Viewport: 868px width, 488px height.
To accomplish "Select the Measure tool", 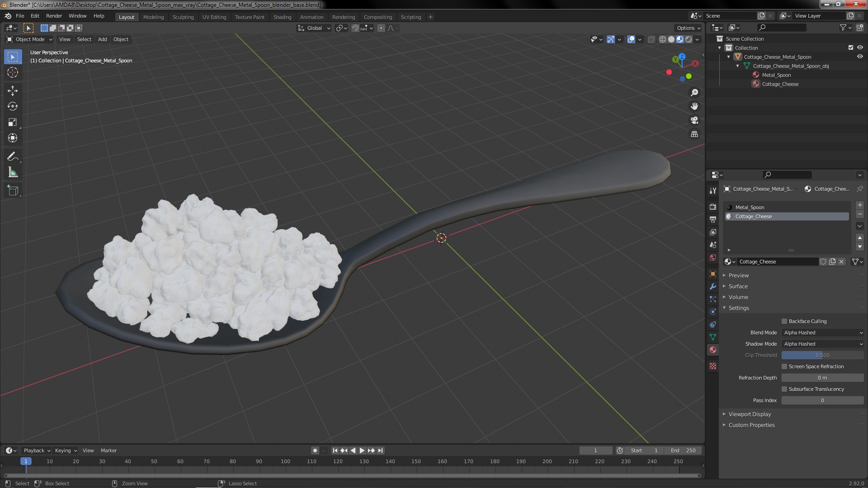I will [x=13, y=173].
